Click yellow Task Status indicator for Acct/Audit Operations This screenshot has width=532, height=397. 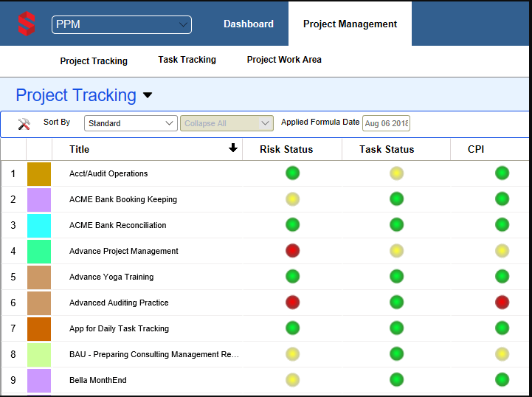397,173
